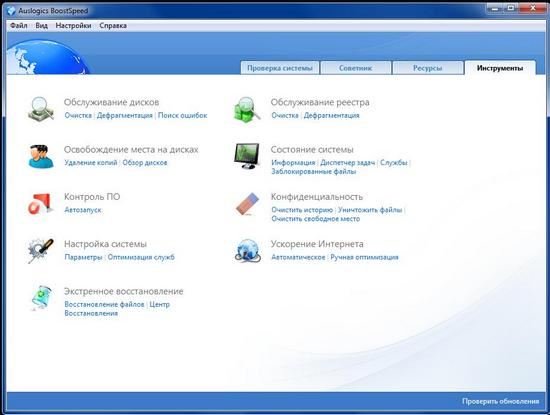Switch to the Проверка системы tab
This screenshot has width=550, height=415.
pyautogui.click(x=280, y=68)
